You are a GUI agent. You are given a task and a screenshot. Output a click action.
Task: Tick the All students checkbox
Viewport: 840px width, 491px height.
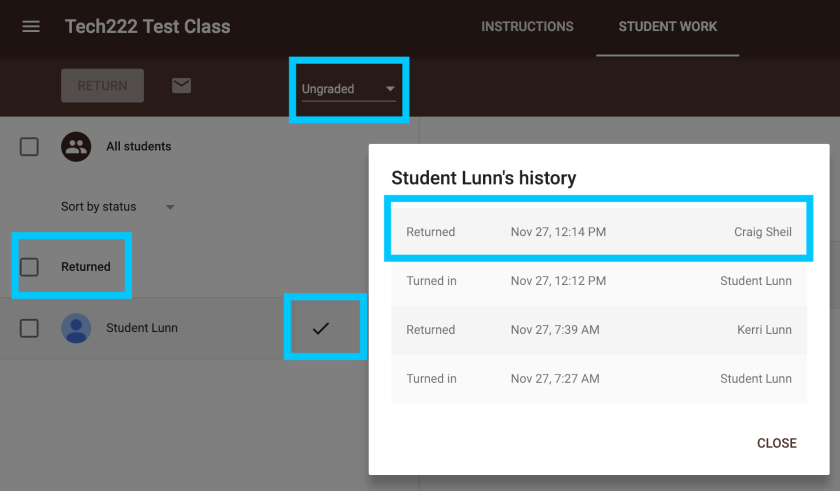(x=30, y=147)
